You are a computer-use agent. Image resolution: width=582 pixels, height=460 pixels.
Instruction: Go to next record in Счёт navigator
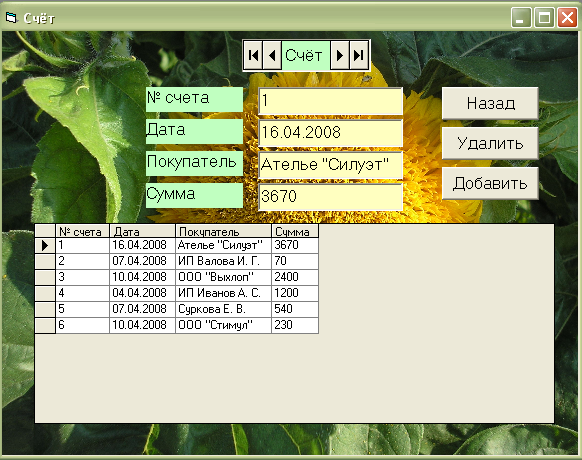click(340, 55)
